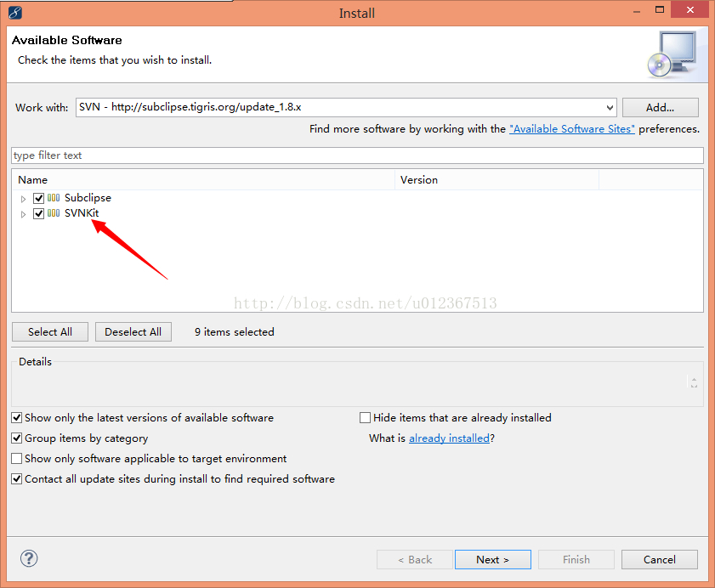This screenshot has height=588, width=715.
Task: Click the Next > button
Action: click(492, 559)
